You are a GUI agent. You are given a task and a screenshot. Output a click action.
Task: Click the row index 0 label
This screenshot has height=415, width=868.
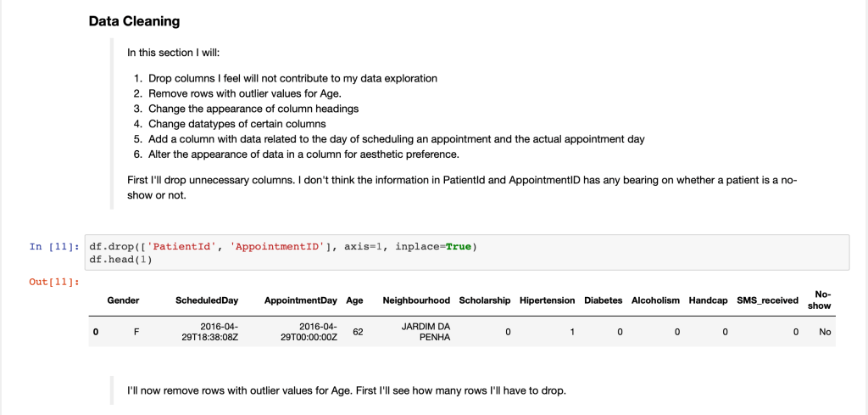pos(96,332)
